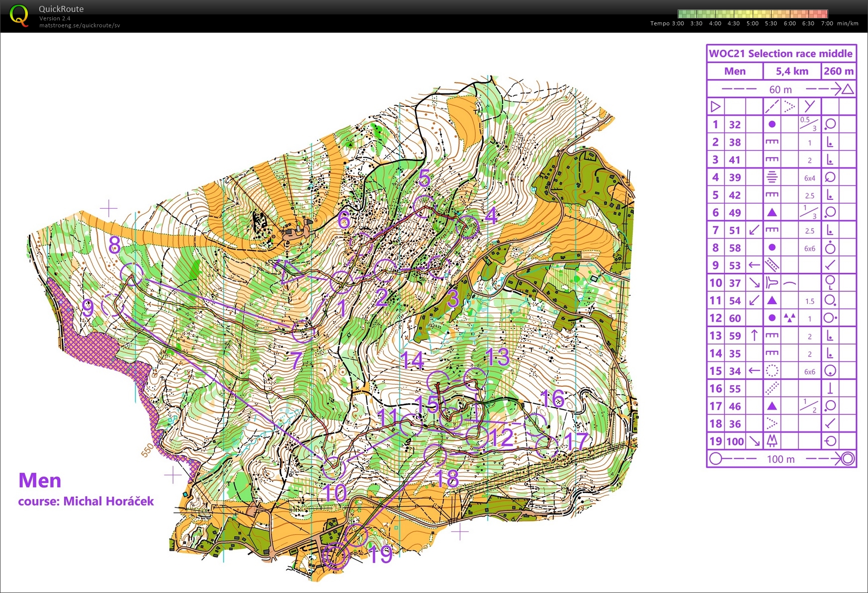Click control code 58 in table
The height and width of the screenshot is (593, 868).
[735, 248]
